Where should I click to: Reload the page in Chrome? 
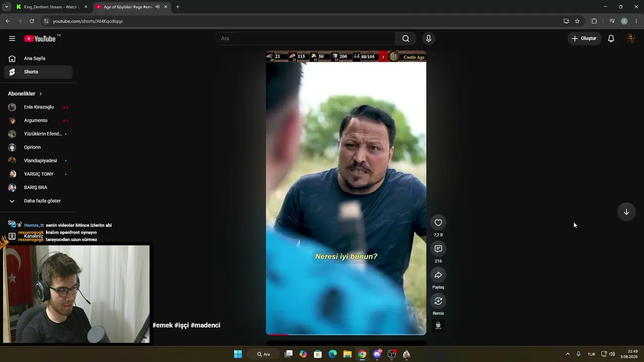[32, 21]
